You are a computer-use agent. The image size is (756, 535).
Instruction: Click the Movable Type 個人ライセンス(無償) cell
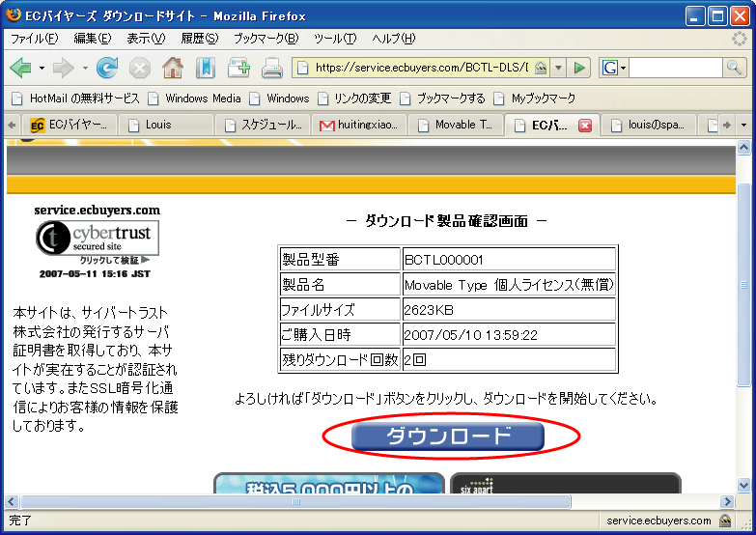509,285
